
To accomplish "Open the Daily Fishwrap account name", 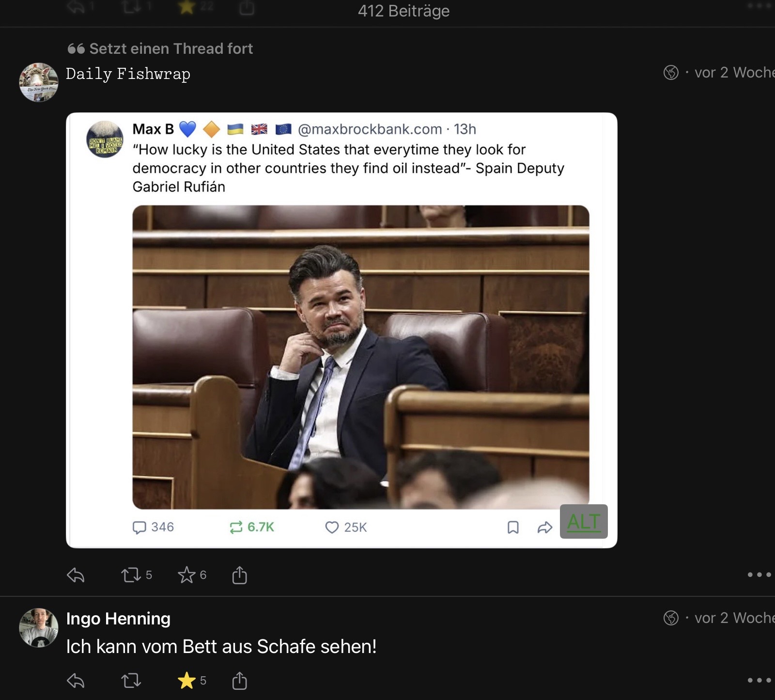I will click(128, 74).
